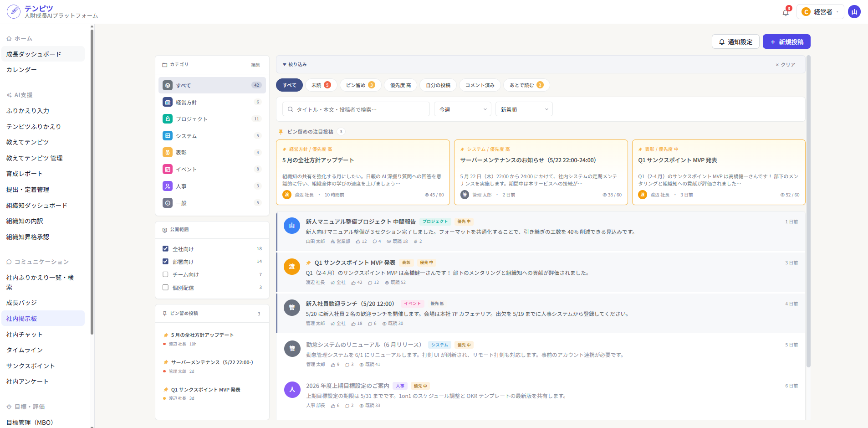The width and height of the screenshot is (868, 428).
Task: Open pinned card Q1 サンクスポイント MVP 発表
Action: (719, 172)
